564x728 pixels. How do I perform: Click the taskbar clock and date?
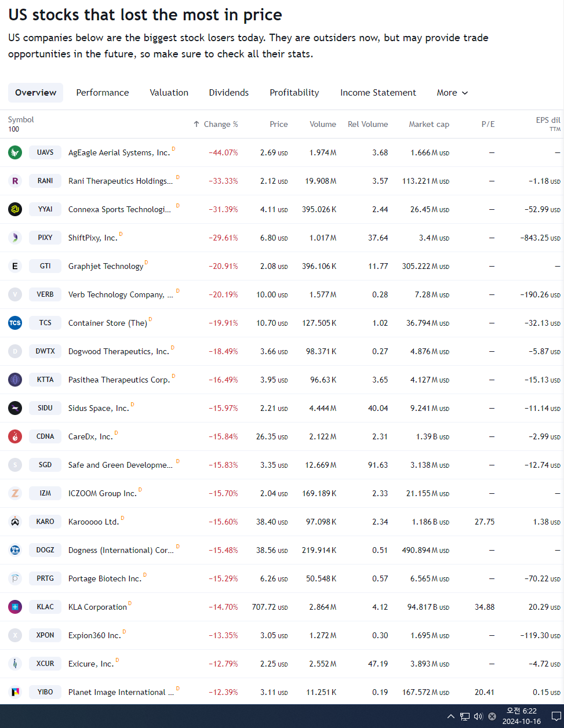pos(522,716)
